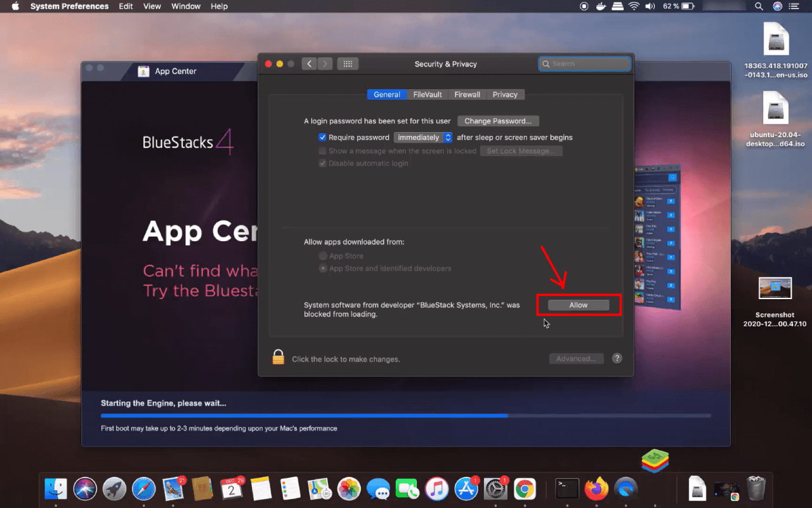The width and height of the screenshot is (812, 508).
Task: Go back in System Preferences
Action: [309, 63]
